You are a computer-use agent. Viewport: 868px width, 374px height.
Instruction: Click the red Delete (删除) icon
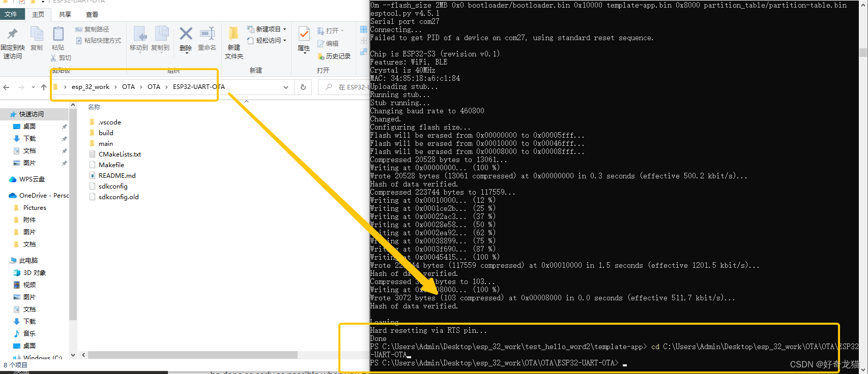pos(186,34)
